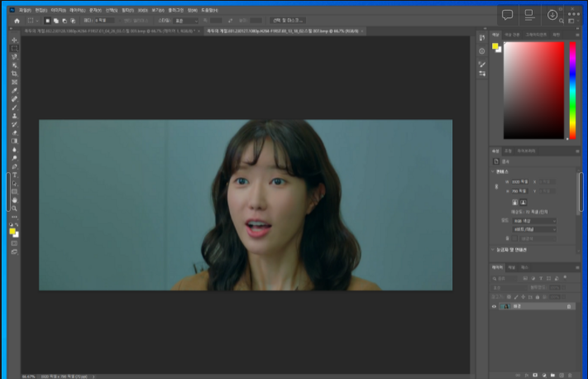Select the Object Selection tool
Image resolution: width=588 pixels, height=379 pixels.
(x=14, y=65)
